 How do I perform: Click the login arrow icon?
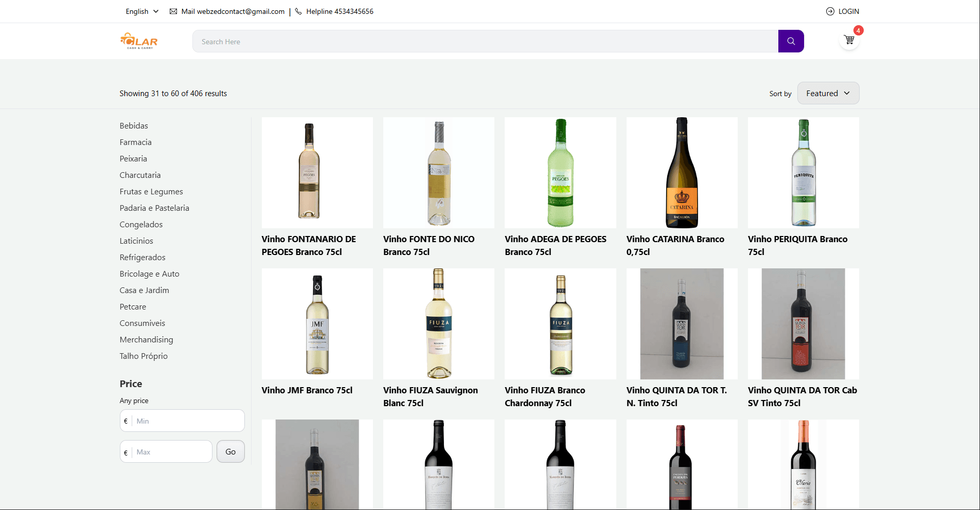pos(830,11)
